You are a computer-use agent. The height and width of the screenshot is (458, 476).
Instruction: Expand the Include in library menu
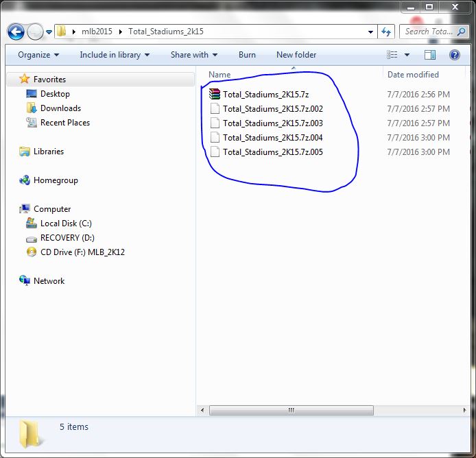click(x=114, y=55)
